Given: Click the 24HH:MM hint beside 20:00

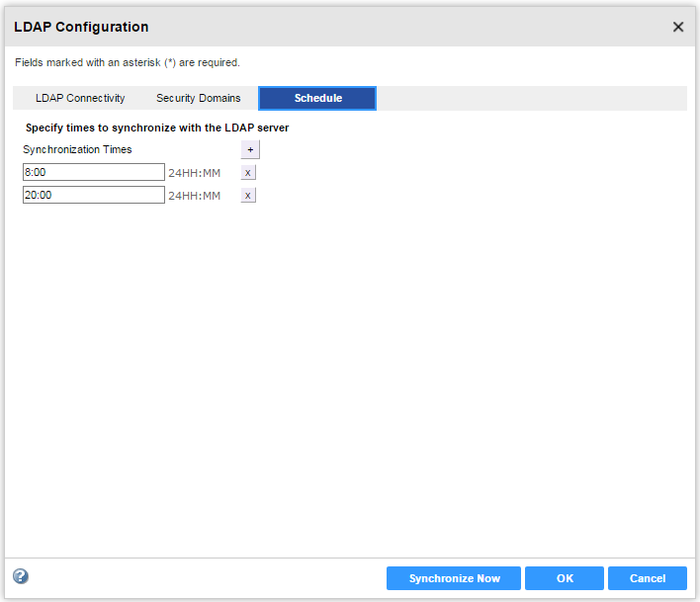Looking at the screenshot, I should [x=194, y=196].
